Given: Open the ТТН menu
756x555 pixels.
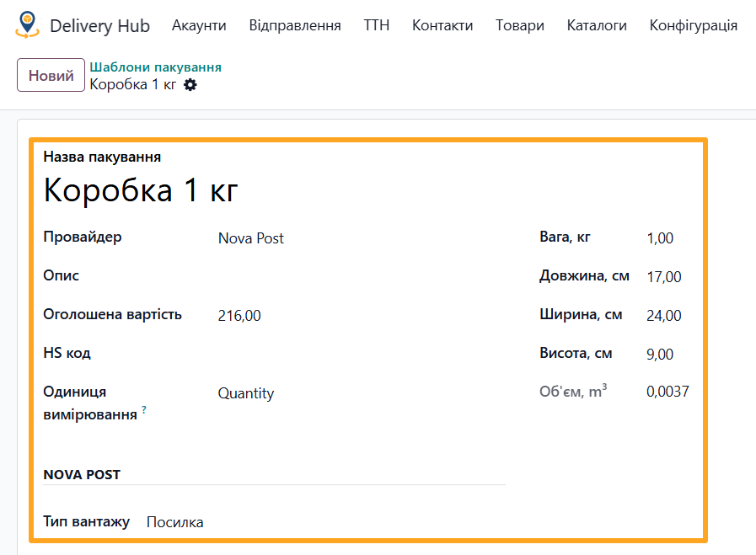Looking at the screenshot, I should (x=377, y=25).
